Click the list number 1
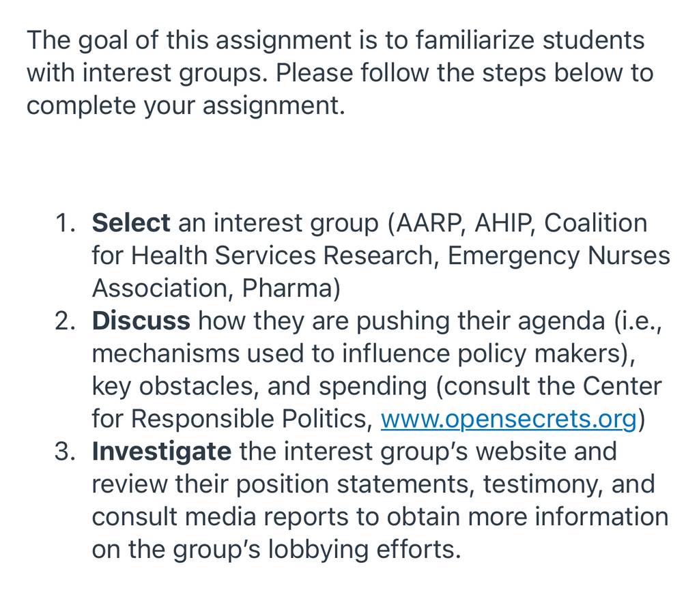The height and width of the screenshot is (616, 699). click(x=65, y=223)
